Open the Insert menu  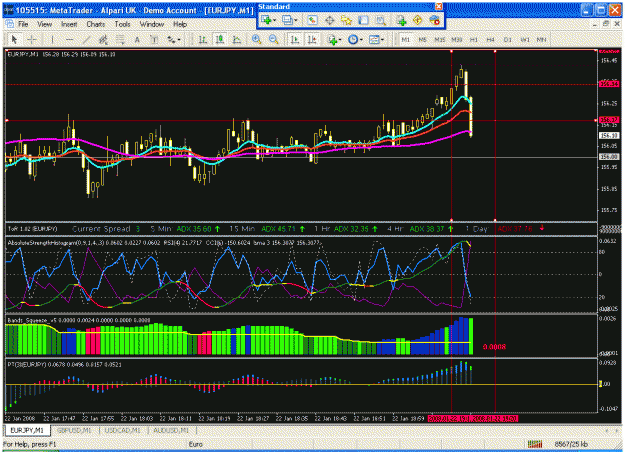tap(69, 24)
